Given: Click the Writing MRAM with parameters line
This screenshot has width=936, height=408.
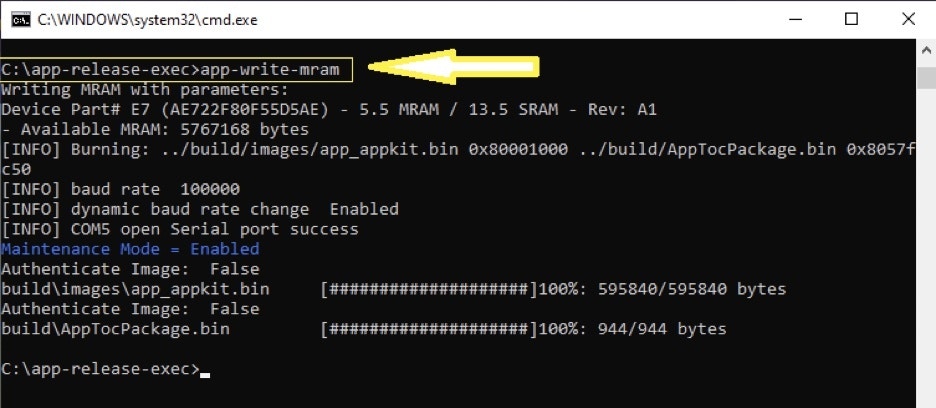Looking at the screenshot, I should tap(145, 90).
